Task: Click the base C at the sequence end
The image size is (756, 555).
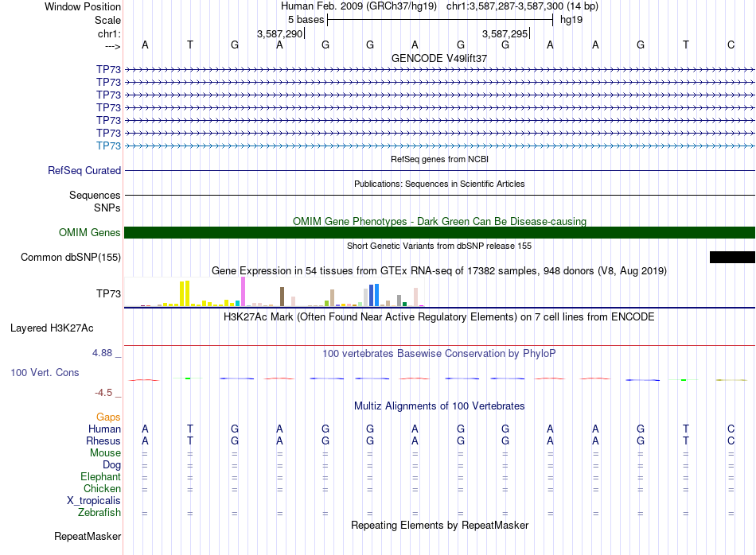Action: (x=731, y=45)
